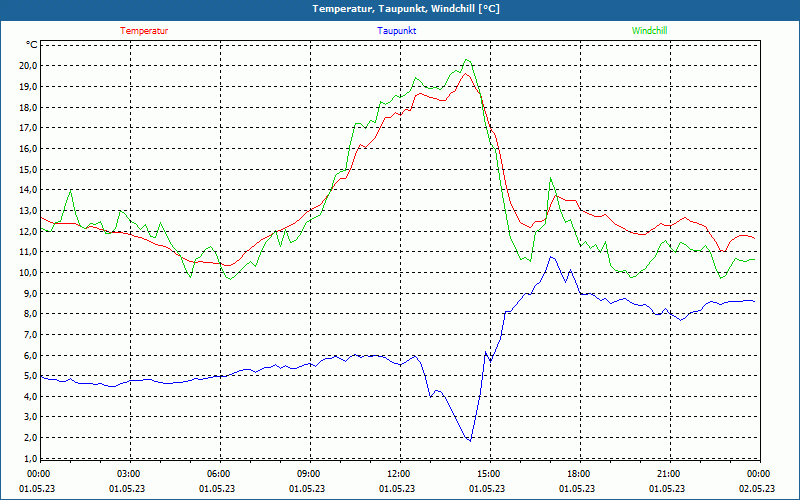Click the 8,0 y-axis value

pyautogui.click(x=30, y=314)
